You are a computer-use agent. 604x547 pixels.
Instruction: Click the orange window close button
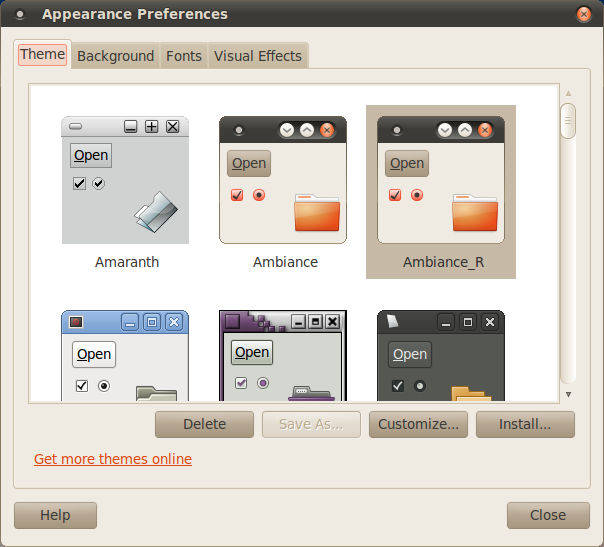pyautogui.click(x=584, y=14)
